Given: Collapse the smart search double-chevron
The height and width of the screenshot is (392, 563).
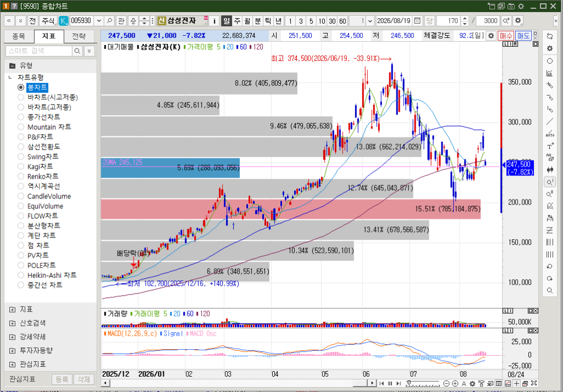Looking at the screenshot, I should click(x=90, y=51).
